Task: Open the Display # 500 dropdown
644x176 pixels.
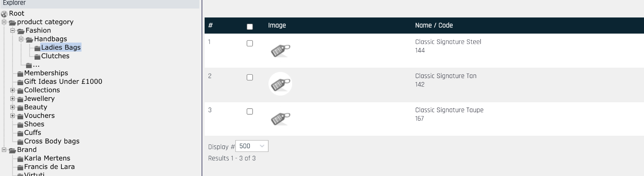Action: (x=252, y=146)
